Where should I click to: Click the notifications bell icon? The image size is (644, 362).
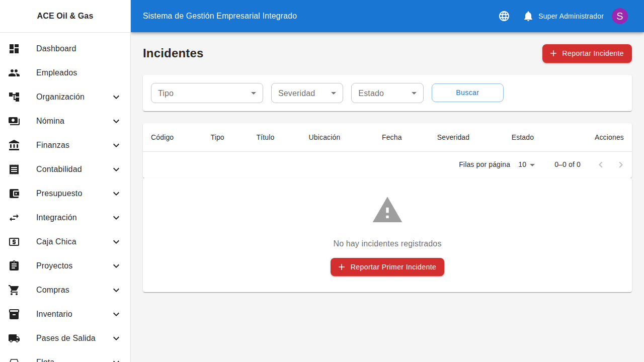tap(528, 16)
